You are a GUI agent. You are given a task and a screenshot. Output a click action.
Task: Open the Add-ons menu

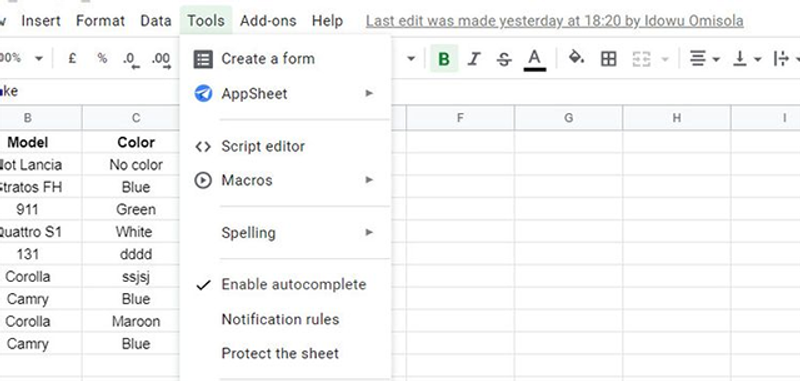(268, 21)
